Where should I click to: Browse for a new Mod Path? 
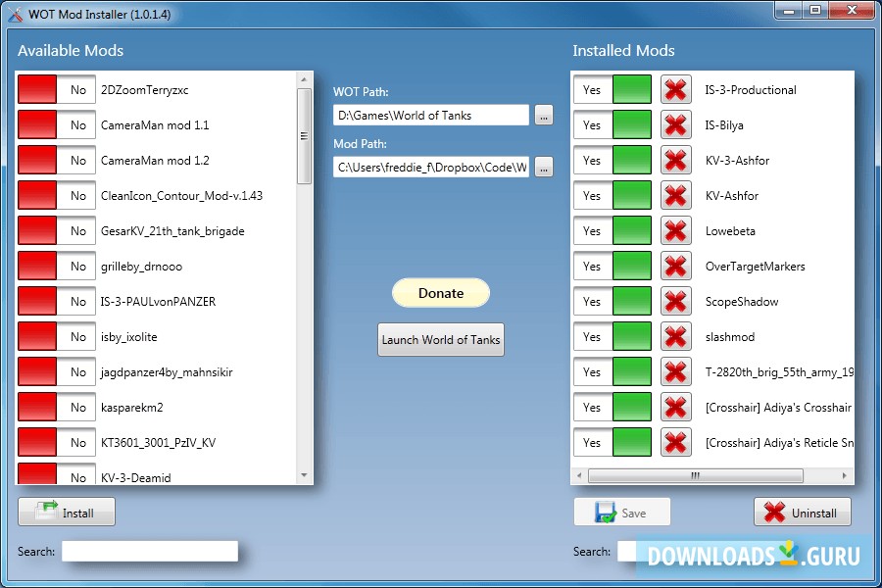pos(543,167)
